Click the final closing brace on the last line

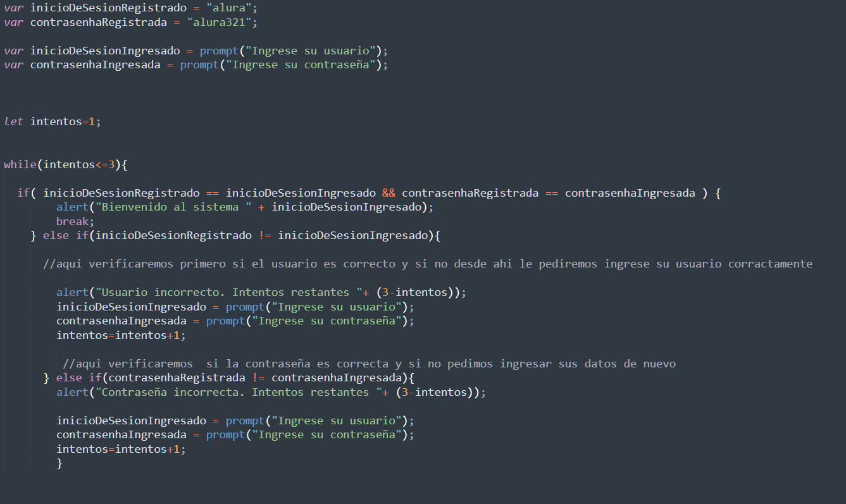click(59, 464)
